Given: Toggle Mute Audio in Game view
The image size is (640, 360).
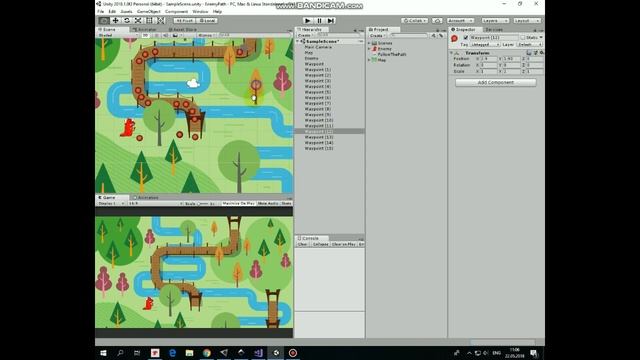Looking at the screenshot, I should click(x=268, y=203).
